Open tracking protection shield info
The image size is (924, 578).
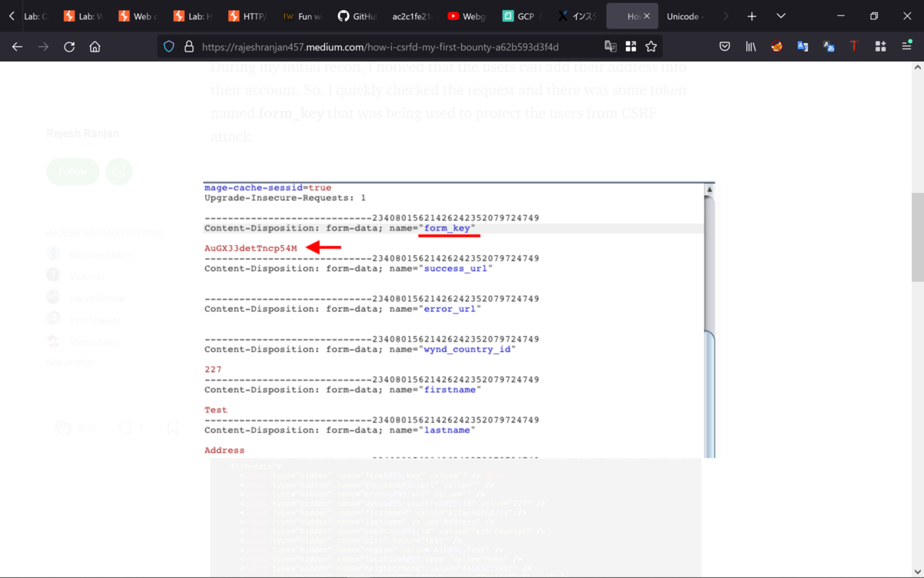pyautogui.click(x=170, y=47)
